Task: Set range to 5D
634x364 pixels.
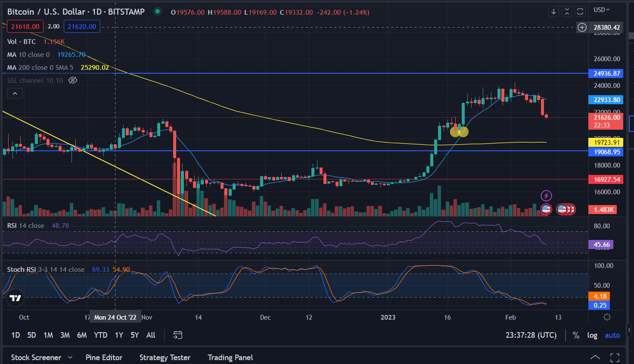Action: click(x=32, y=335)
